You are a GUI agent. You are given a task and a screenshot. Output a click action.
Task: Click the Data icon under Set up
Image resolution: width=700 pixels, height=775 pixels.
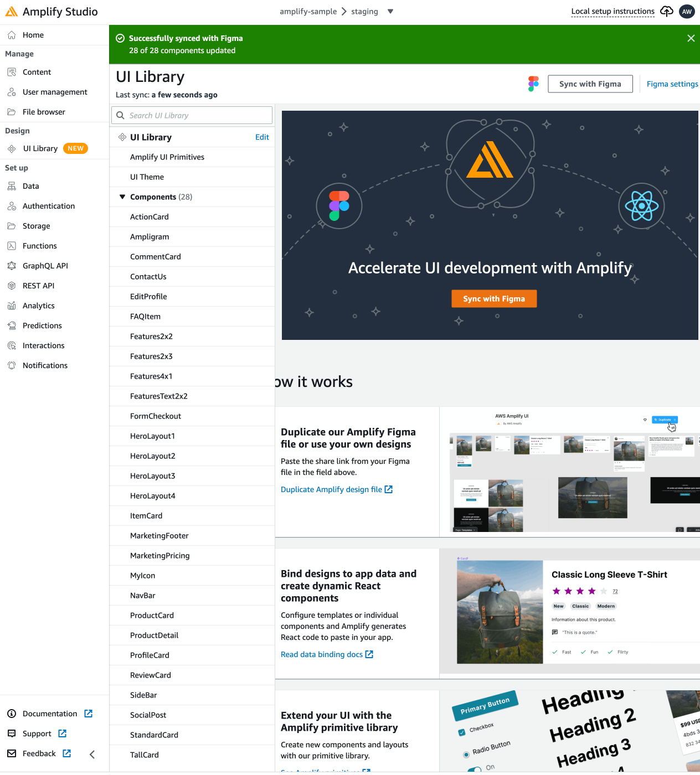12,186
